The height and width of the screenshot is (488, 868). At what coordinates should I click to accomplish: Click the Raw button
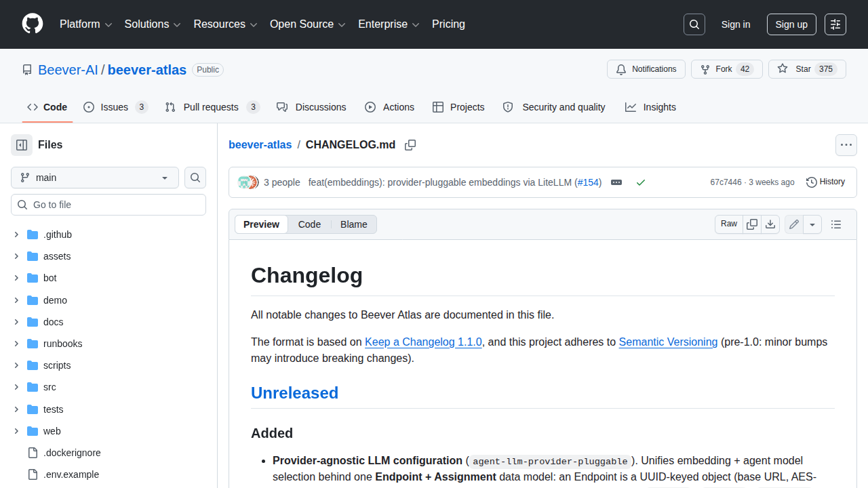pyautogui.click(x=729, y=224)
